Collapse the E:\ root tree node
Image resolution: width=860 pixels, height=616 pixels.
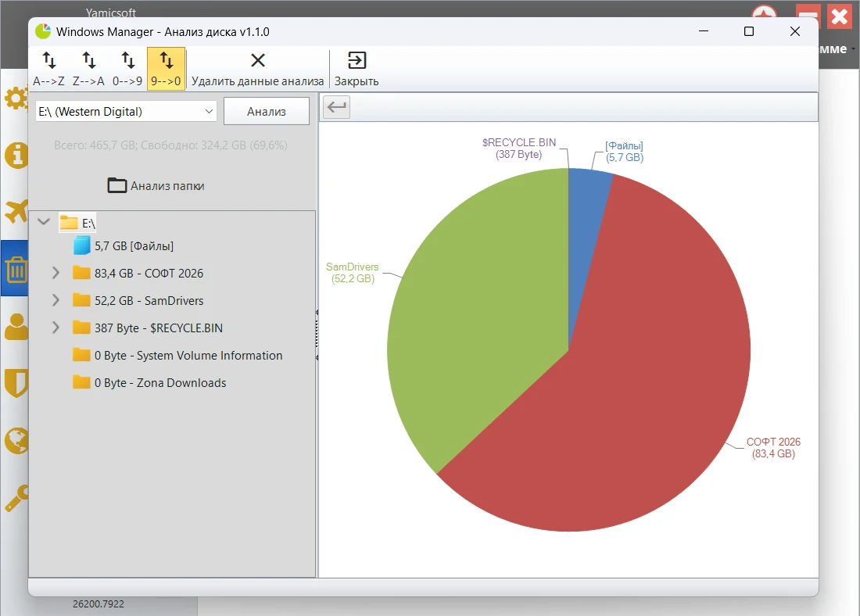pos(44,223)
